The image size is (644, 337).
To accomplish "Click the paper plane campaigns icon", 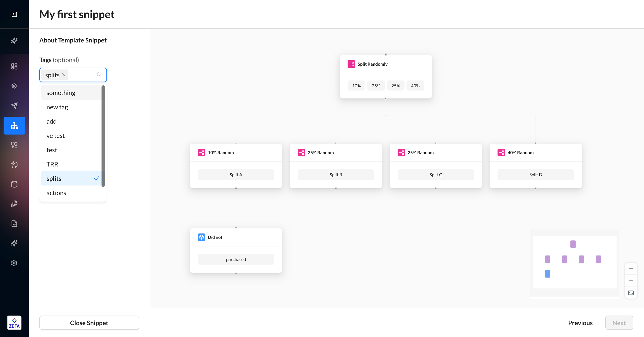I will 14,105.
